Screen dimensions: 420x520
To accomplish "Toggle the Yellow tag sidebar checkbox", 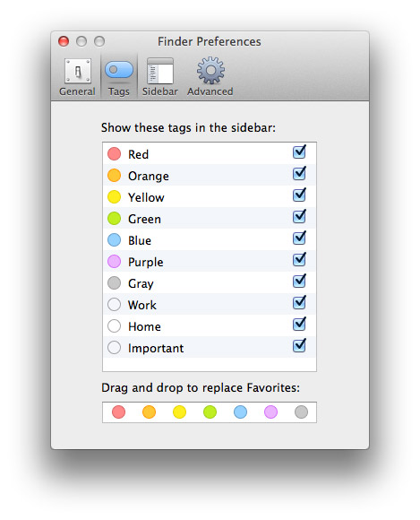I will pyautogui.click(x=299, y=195).
